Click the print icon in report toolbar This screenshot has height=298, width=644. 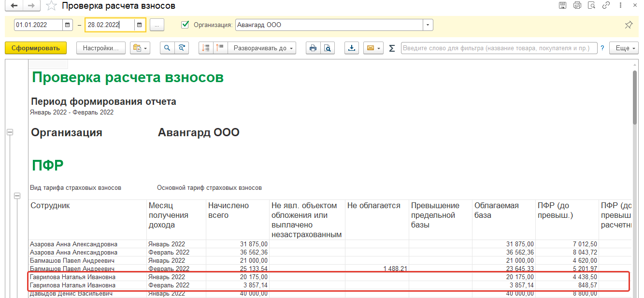[x=313, y=48]
